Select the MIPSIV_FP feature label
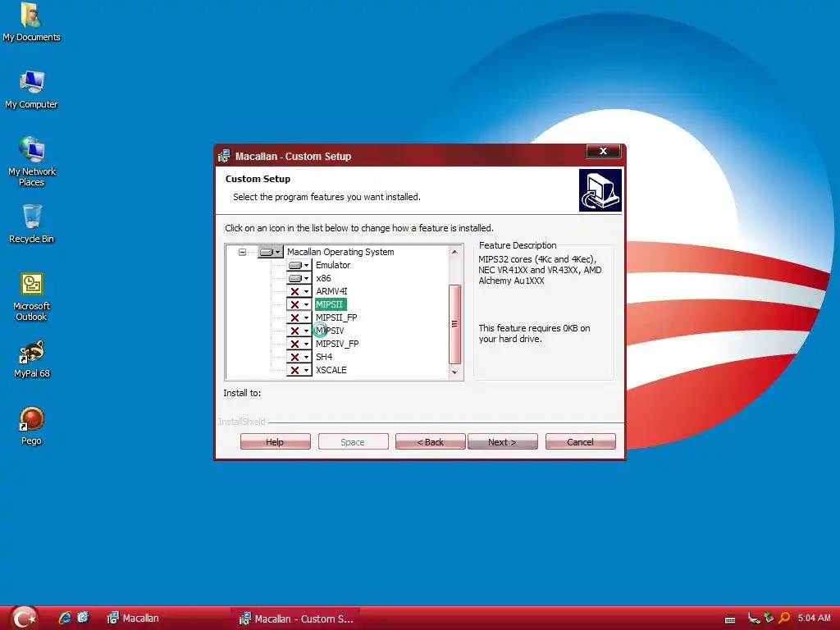840x630 pixels. click(337, 344)
